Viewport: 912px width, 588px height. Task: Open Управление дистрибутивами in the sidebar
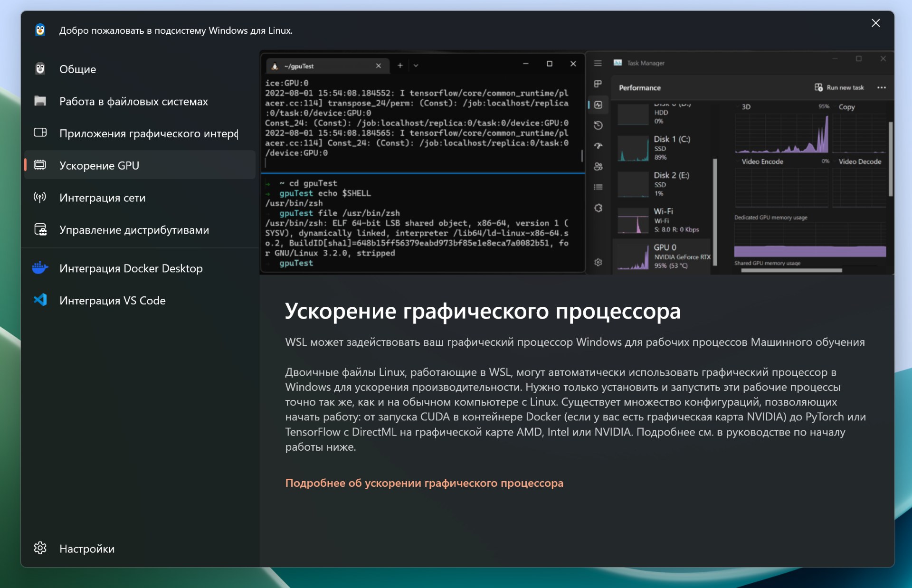pos(134,230)
